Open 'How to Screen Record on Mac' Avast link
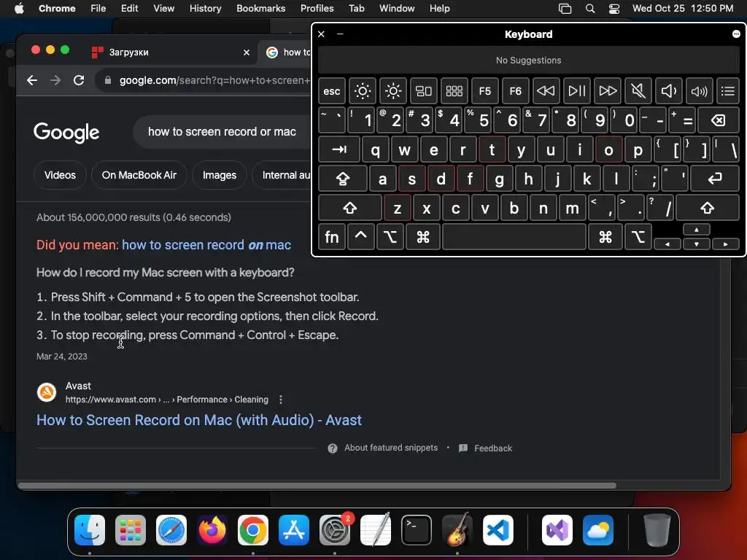The width and height of the screenshot is (747, 560). pos(199,420)
